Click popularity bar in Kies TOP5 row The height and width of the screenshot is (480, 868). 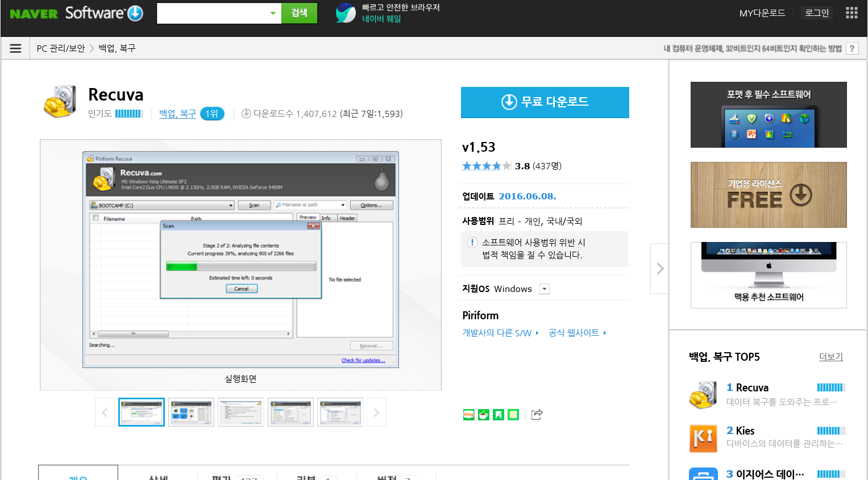pyautogui.click(x=831, y=431)
